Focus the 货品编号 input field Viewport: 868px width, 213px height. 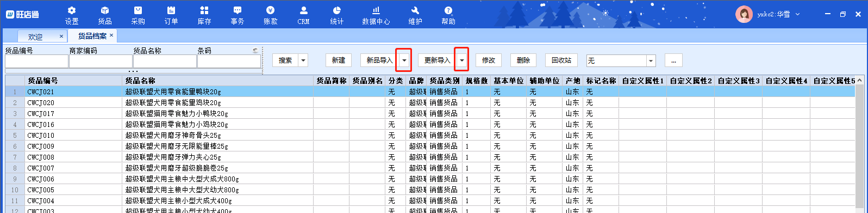(37, 62)
